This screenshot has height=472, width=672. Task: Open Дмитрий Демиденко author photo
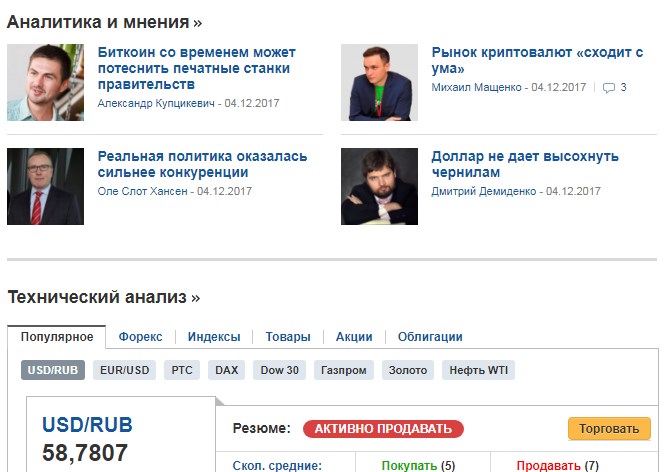[379, 186]
